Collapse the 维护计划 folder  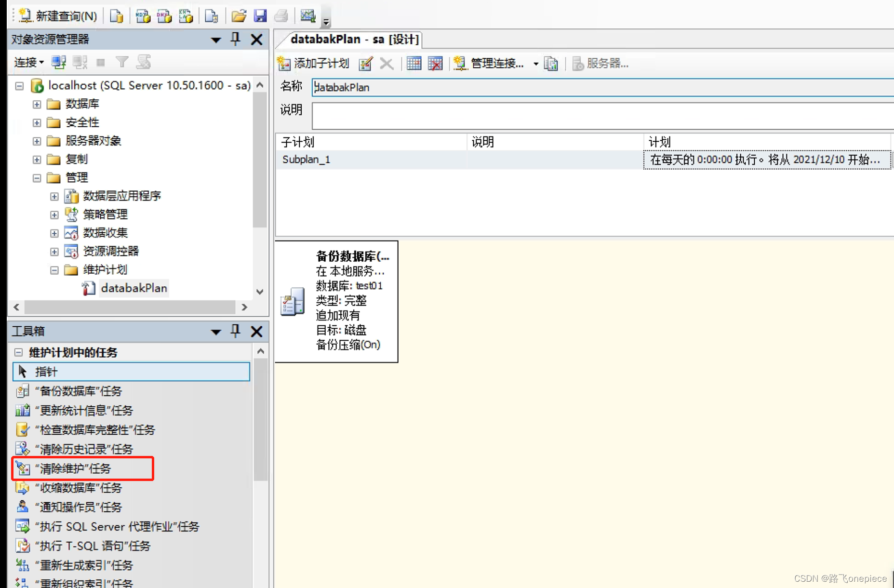(54, 270)
